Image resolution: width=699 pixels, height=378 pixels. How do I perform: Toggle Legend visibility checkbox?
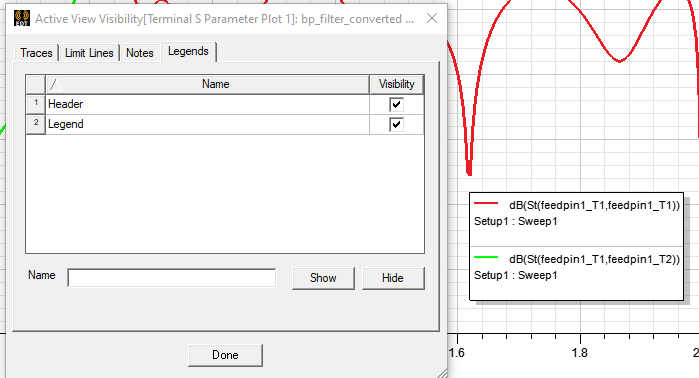pyautogui.click(x=396, y=124)
